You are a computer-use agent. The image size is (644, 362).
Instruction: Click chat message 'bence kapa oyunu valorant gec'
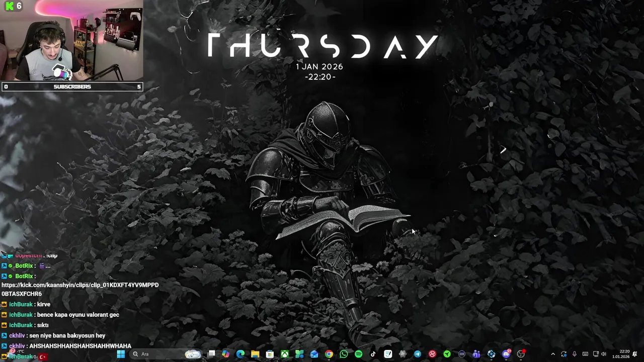coord(78,315)
